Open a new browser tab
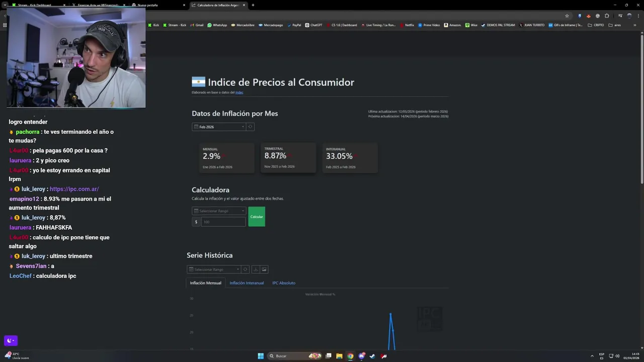This screenshot has width=644, height=362. point(253,5)
